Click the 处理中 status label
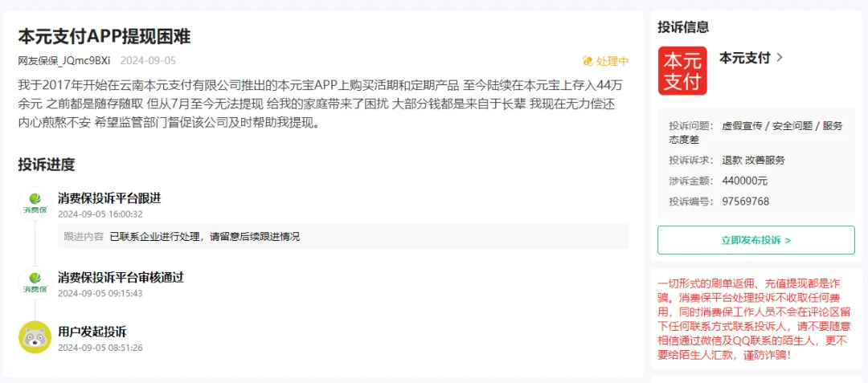Image resolution: width=868 pixels, height=383 pixels. click(x=612, y=61)
